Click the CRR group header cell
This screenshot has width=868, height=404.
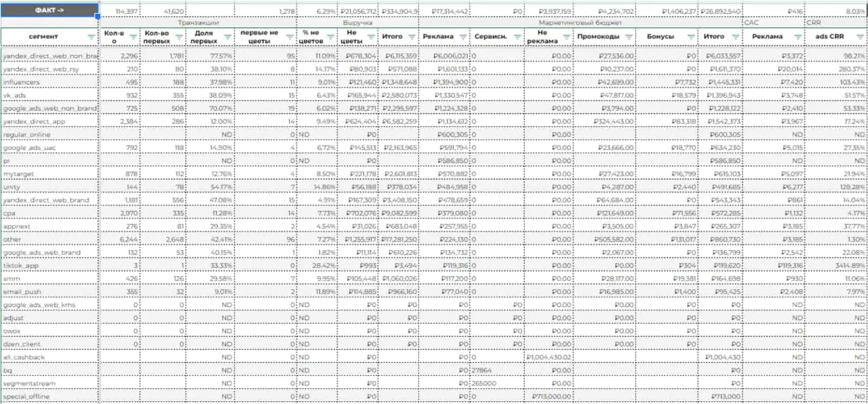[x=835, y=23]
